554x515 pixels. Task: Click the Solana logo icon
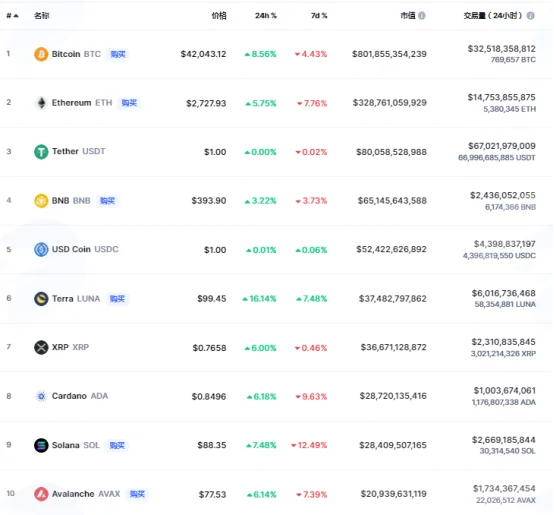[41, 445]
